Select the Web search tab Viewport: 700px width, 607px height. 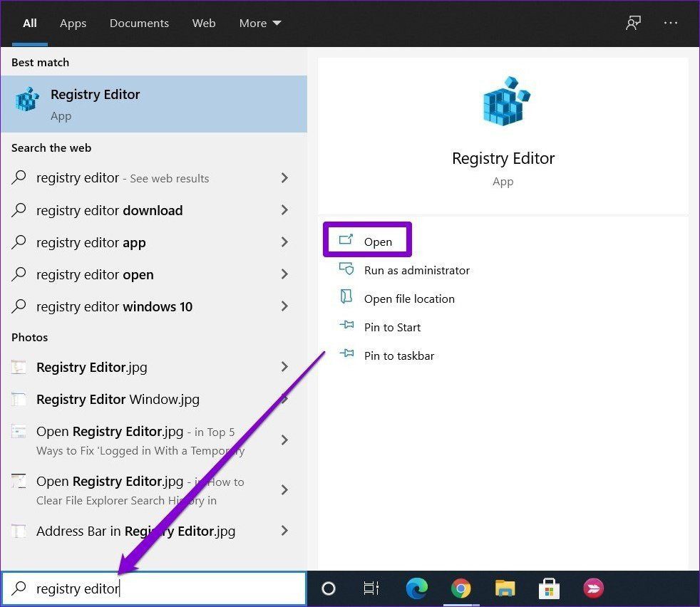pyautogui.click(x=204, y=24)
